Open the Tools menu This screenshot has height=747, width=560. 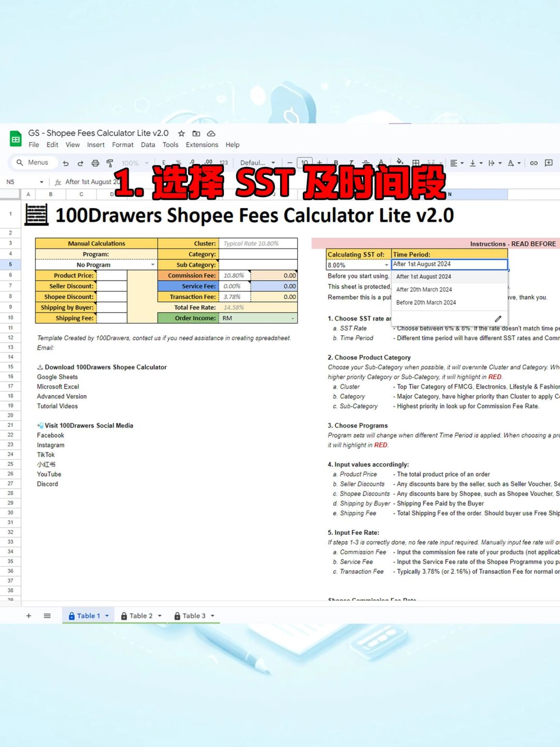pos(171,145)
